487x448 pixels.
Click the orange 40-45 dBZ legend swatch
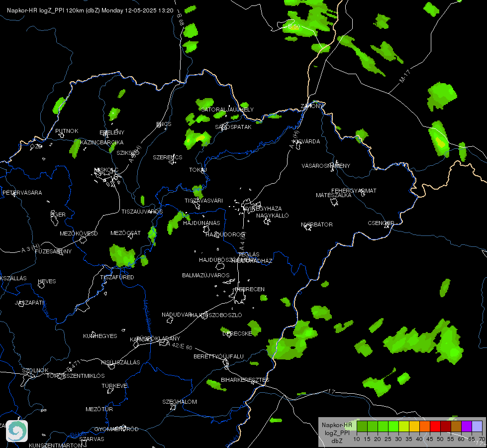425,426
